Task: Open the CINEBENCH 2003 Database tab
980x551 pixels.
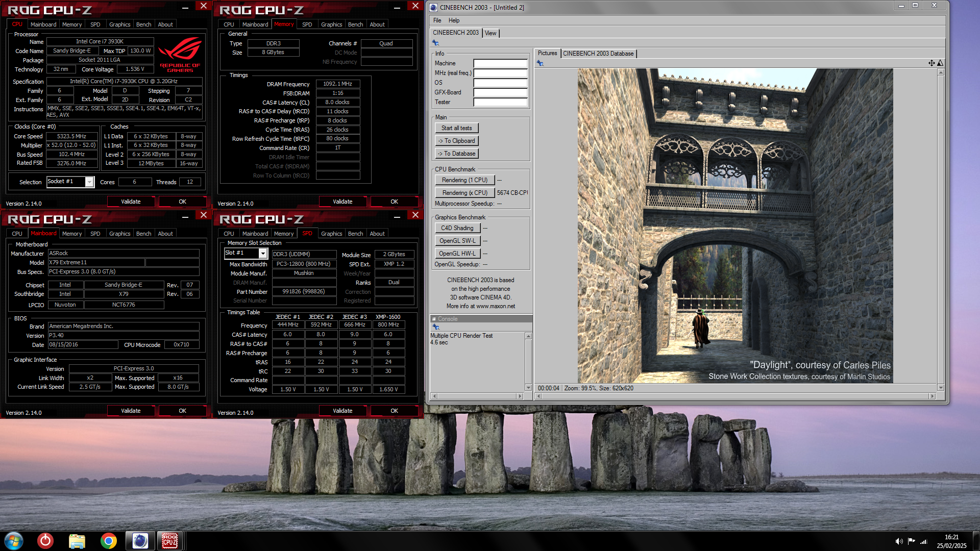Action: tap(598, 54)
